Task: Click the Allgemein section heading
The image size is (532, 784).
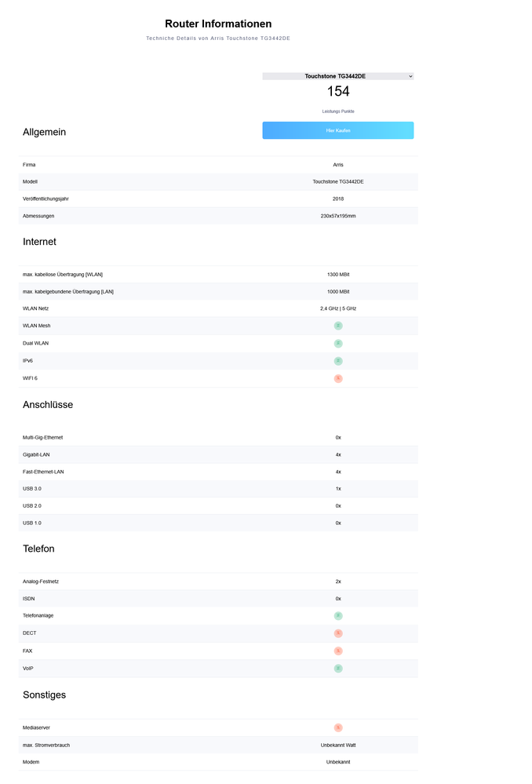Action: (44, 132)
